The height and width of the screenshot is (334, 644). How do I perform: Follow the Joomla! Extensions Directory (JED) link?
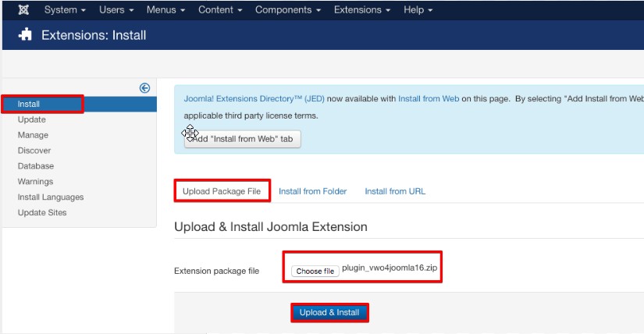254,98
